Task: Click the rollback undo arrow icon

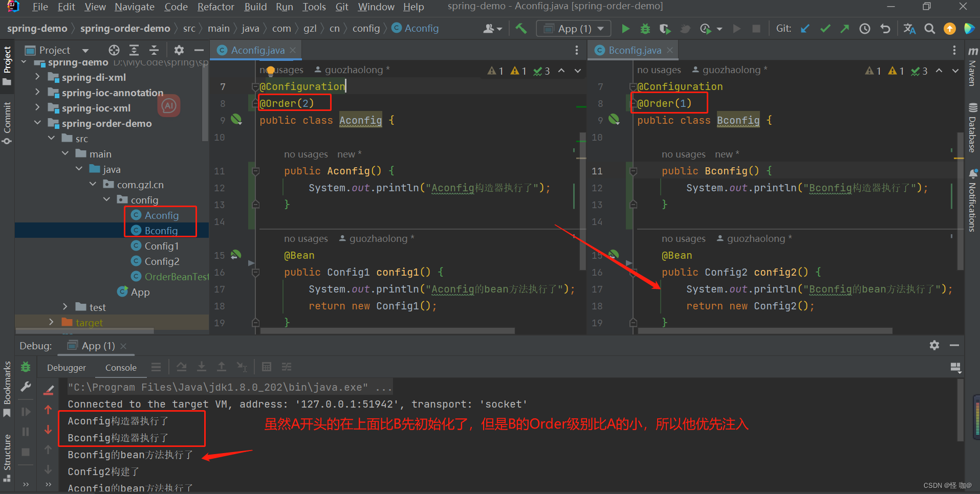Action: click(885, 29)
